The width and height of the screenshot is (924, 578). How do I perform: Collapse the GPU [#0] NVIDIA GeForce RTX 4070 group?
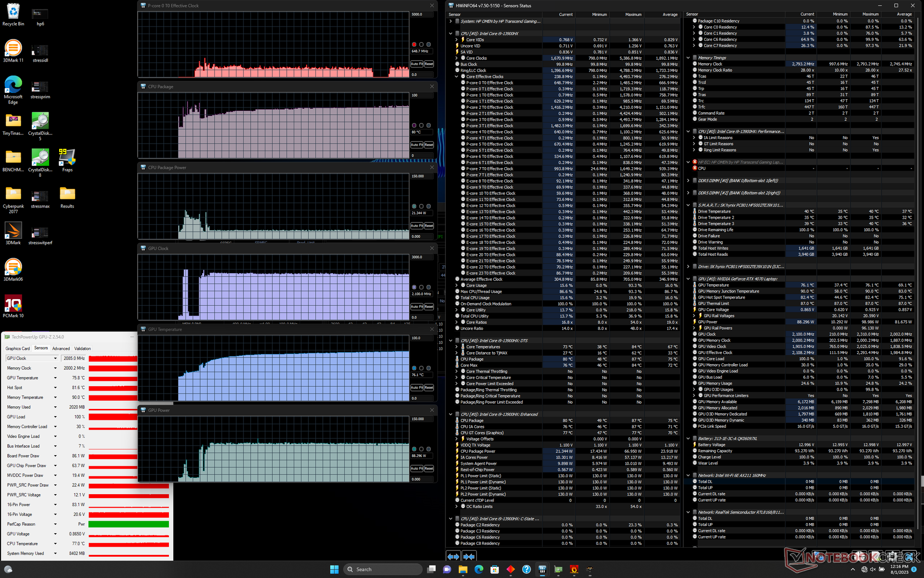pos(689,279)
